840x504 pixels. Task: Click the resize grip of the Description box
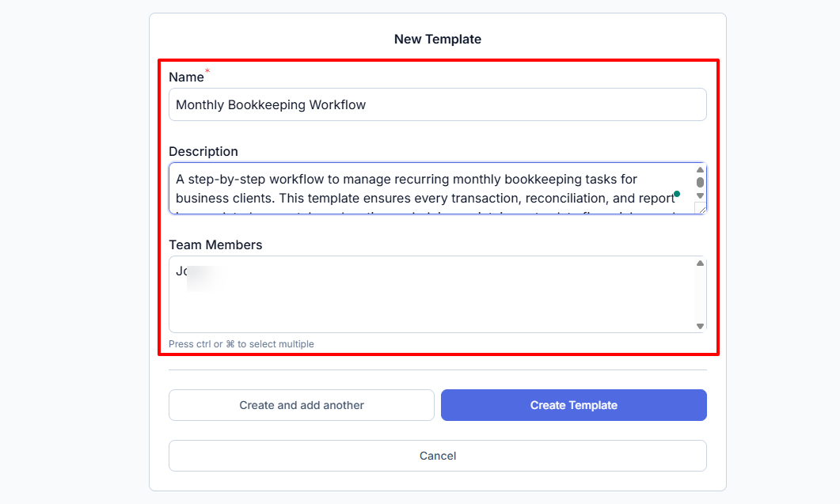tap(700, 208)
